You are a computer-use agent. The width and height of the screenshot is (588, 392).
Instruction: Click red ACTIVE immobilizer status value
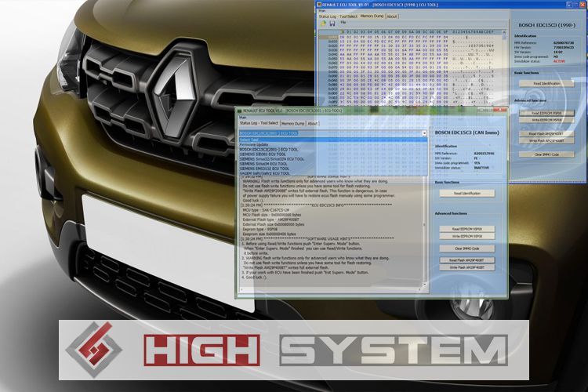(x=559, y=61)
